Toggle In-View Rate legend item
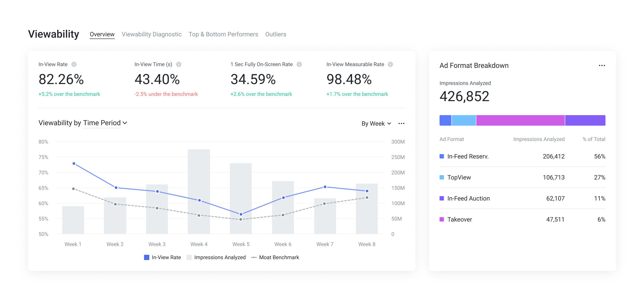The image size is (644, 299). coord(162,257)
